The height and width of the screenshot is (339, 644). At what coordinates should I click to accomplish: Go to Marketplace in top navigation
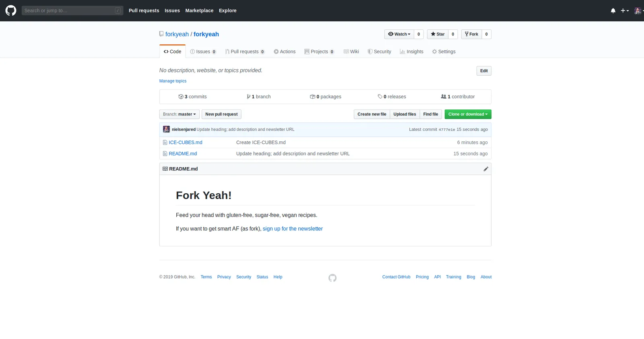click(x=199, y=10)
